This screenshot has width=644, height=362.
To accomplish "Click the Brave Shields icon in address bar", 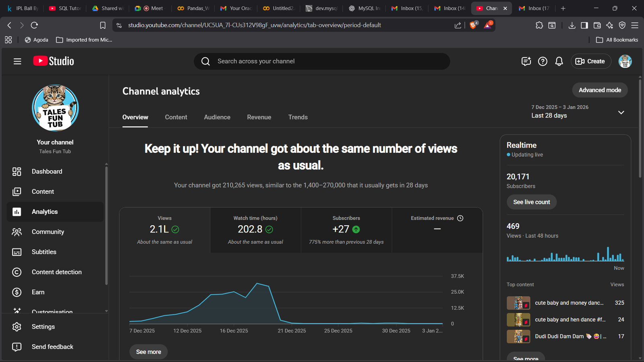I will pyautogui.click(x=473, y=25).
